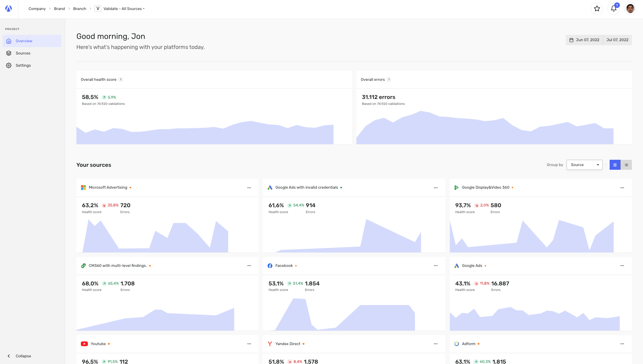Open the Facebook card three-dot menu
The image size is (643, 364).
pos(436,266)
